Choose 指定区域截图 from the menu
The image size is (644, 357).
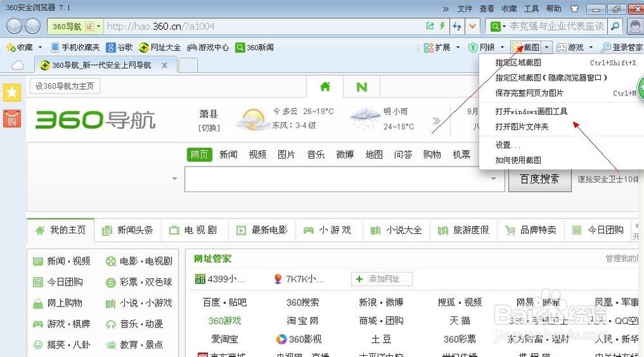coord(562,63)
